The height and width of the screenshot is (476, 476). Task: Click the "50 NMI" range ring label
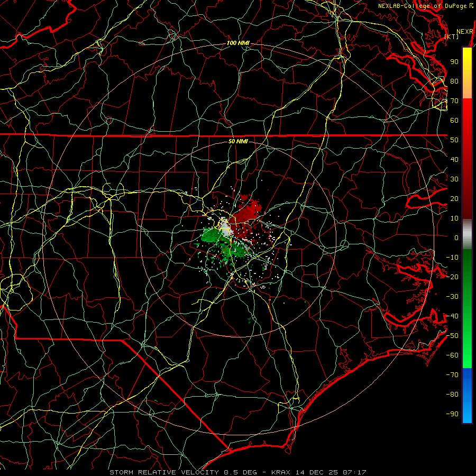pyautogui.click(x=238, y=141)
